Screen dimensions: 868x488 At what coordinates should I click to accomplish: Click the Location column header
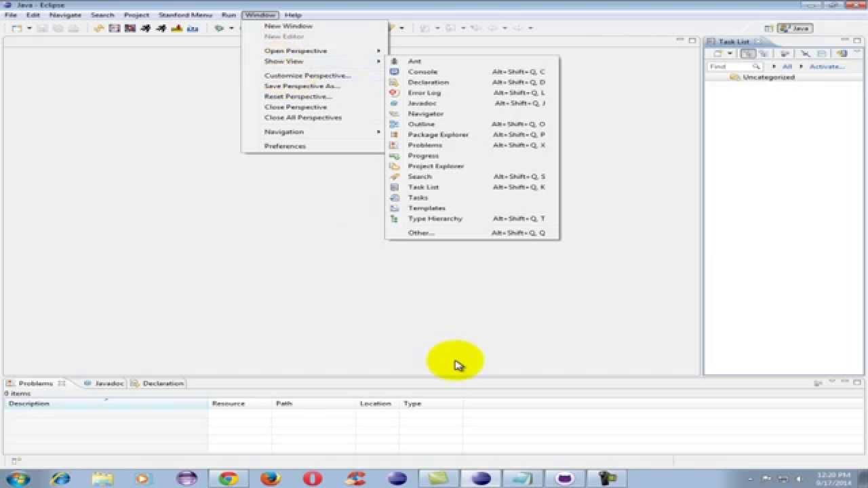pos(377,403)
